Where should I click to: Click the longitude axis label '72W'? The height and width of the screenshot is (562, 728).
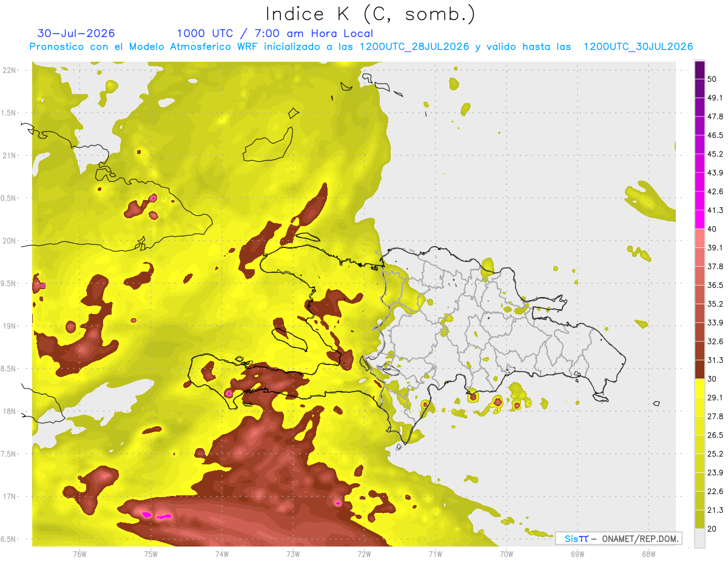(x=364, y=554)
